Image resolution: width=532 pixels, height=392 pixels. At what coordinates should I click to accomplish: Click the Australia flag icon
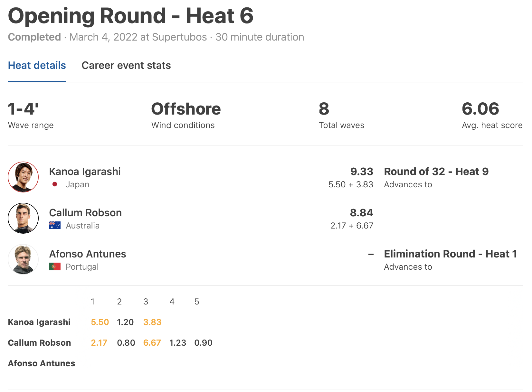click(x=55, y=225)
